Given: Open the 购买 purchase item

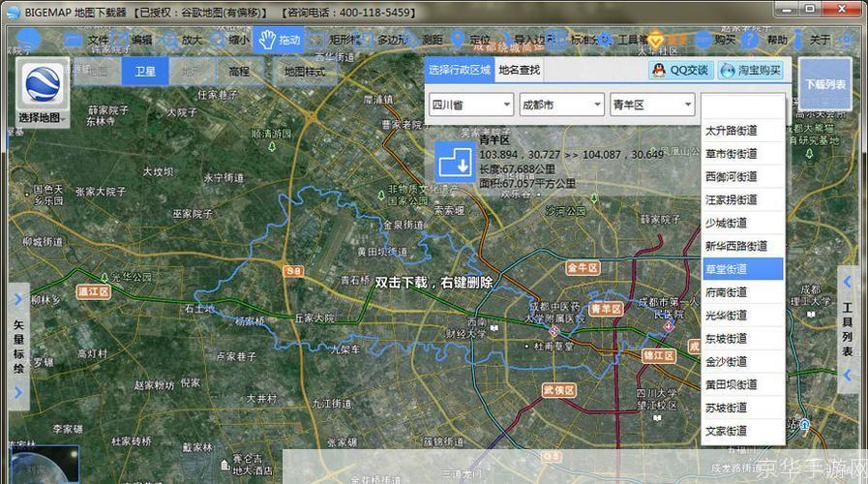Looking at the screenshot, I should point(715,40).
